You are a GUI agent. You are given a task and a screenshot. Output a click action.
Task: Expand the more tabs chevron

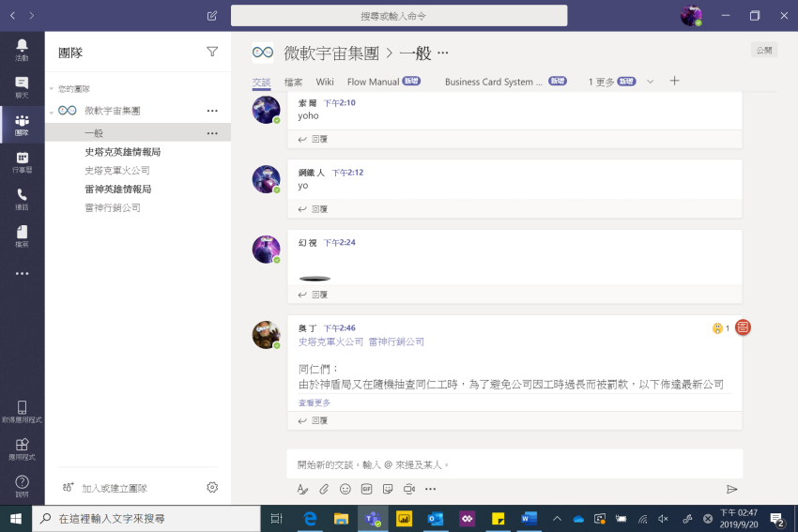pos(650,82)
